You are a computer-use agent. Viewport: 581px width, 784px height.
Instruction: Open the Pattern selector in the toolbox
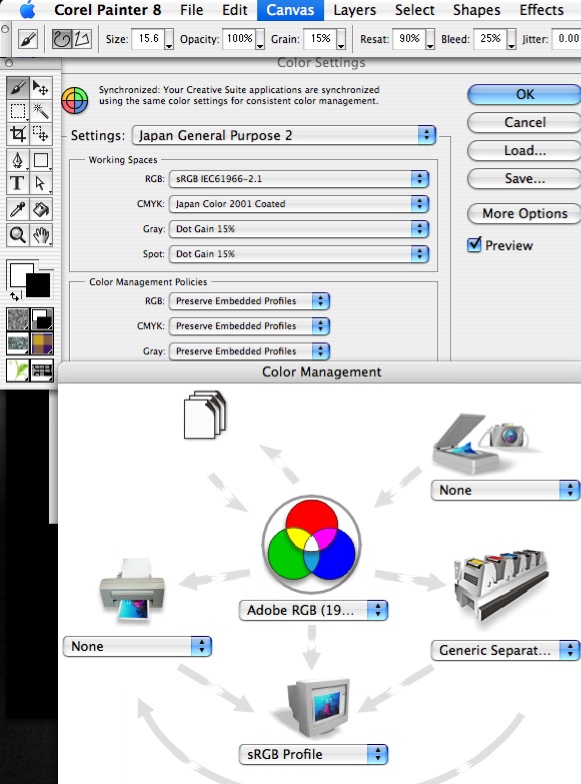click(x=18, y=344)
